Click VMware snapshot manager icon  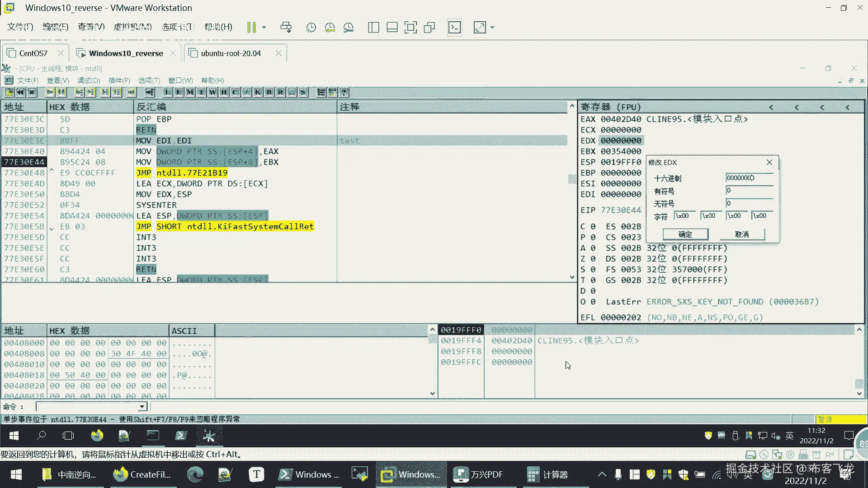click(x=349, y=28)
